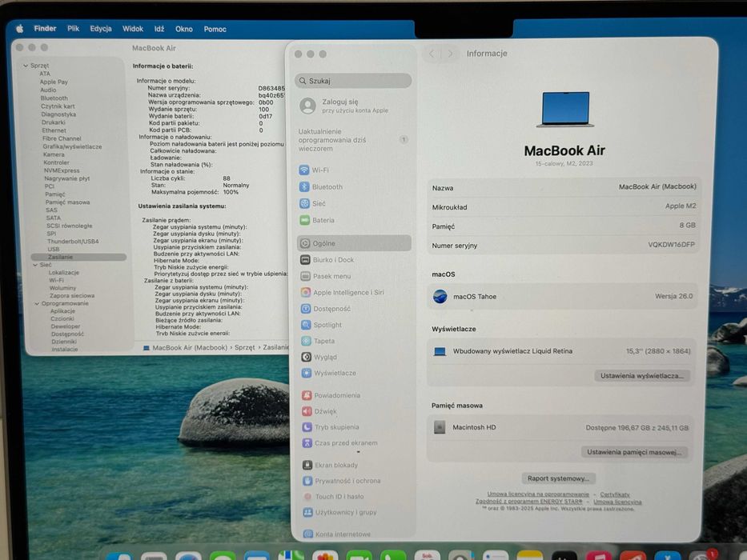Image resolution: width=747 pixels, height=560 pixels.
Task: Select Grafika/wyświetlacze in hardware tree
Action: click(72, 146)
